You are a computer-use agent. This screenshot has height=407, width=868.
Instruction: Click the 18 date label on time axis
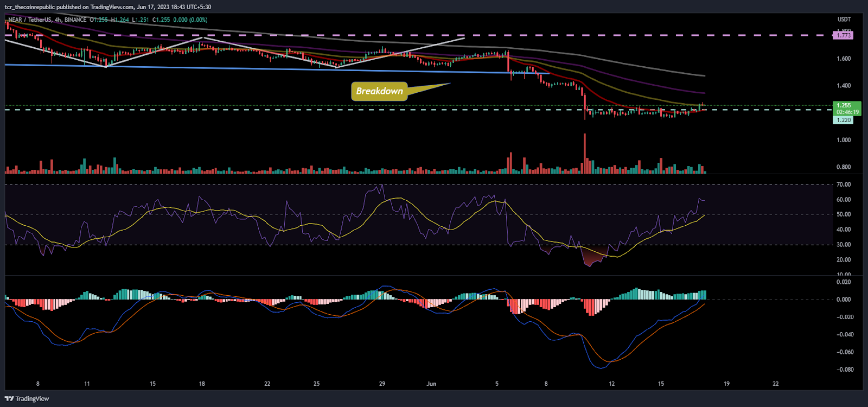[202, 384]
